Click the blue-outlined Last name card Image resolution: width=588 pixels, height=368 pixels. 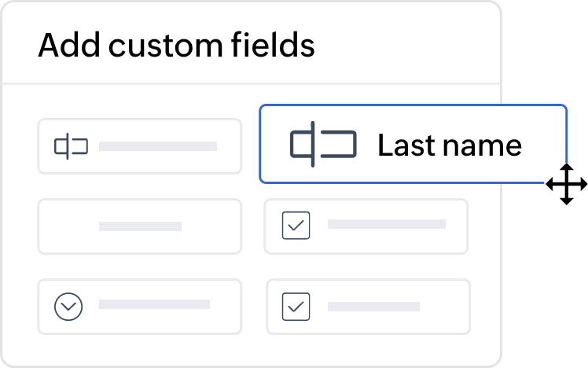(x=413, y=144)
